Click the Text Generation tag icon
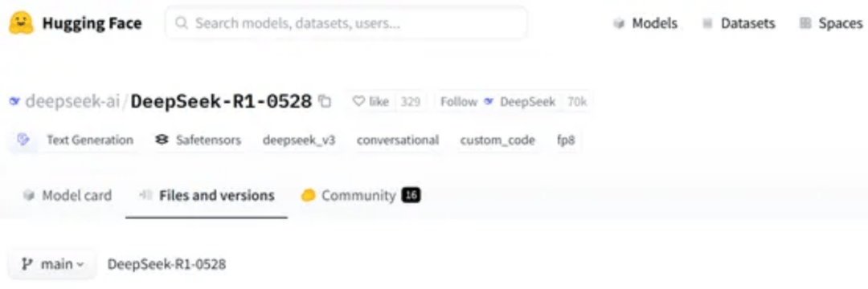The image size is (868, 289). [x=23, y=140]
